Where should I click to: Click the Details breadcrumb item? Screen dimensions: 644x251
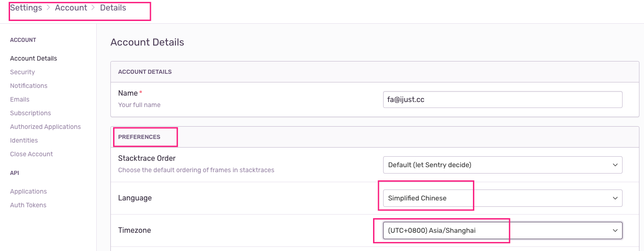click(x=113, y=8)
